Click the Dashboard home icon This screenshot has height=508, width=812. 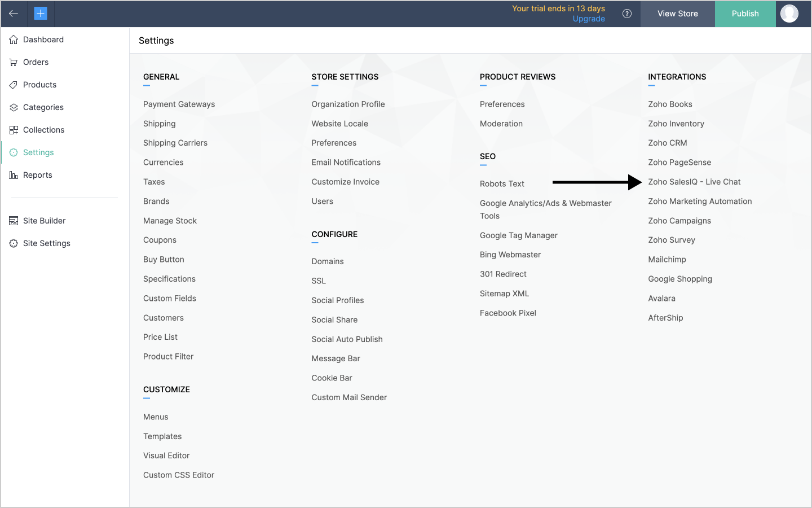pyautogui.click(x=14, y=40)
